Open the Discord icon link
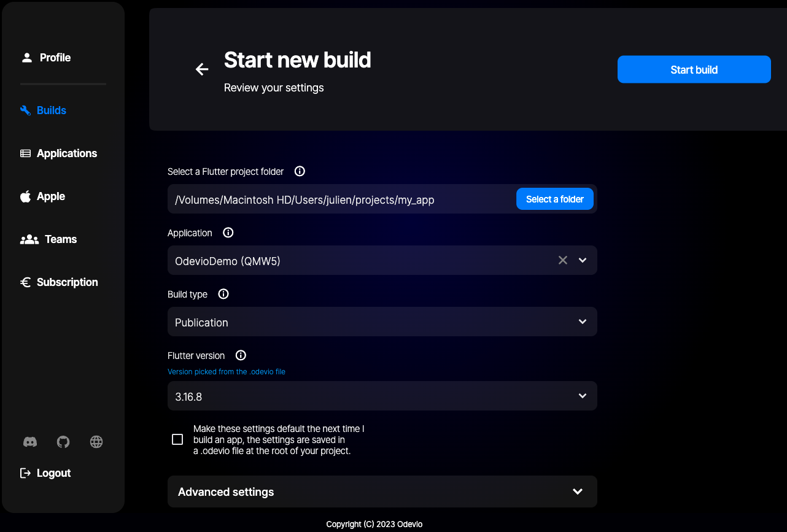Viewport: 787px width, 532px height. (30, 442)
